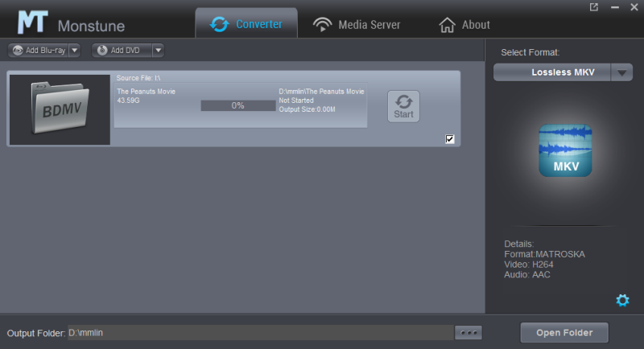Open format settings via the blue gear icon
The image size is (644, 349).
click(x=621, y=300)
